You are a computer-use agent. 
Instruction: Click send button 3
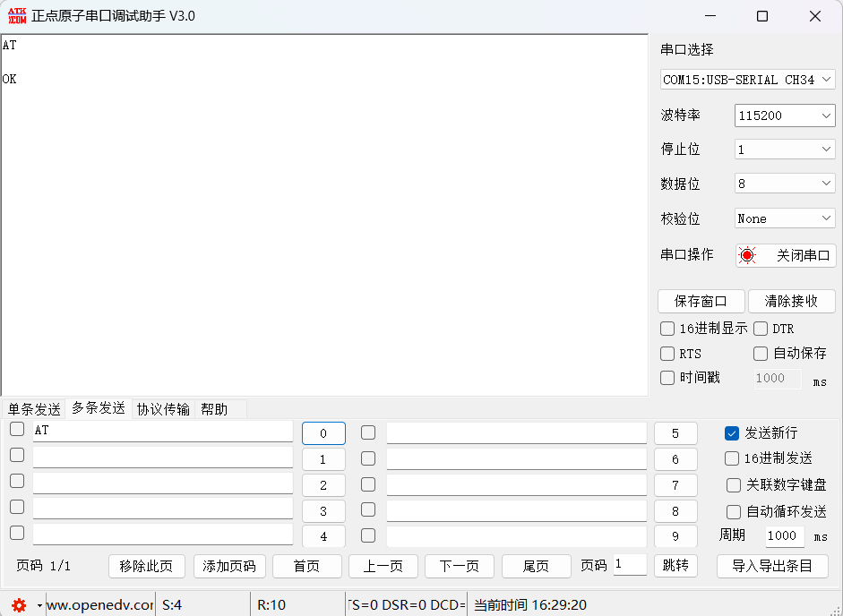pos(323,510)
